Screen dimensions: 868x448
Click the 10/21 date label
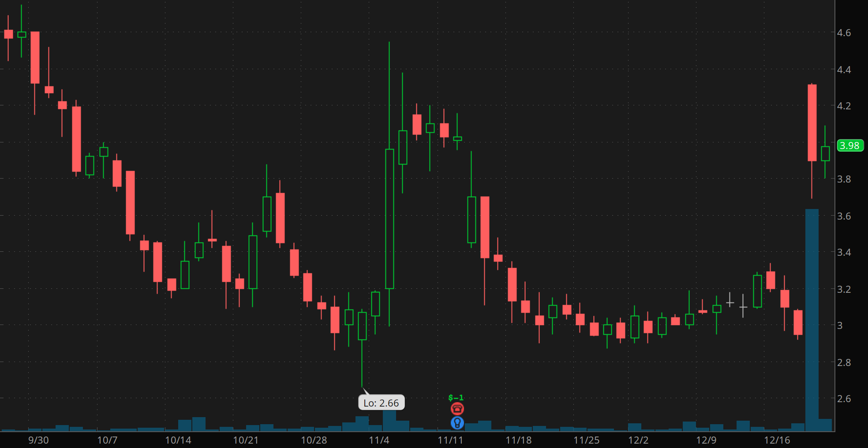coord(246,440)
